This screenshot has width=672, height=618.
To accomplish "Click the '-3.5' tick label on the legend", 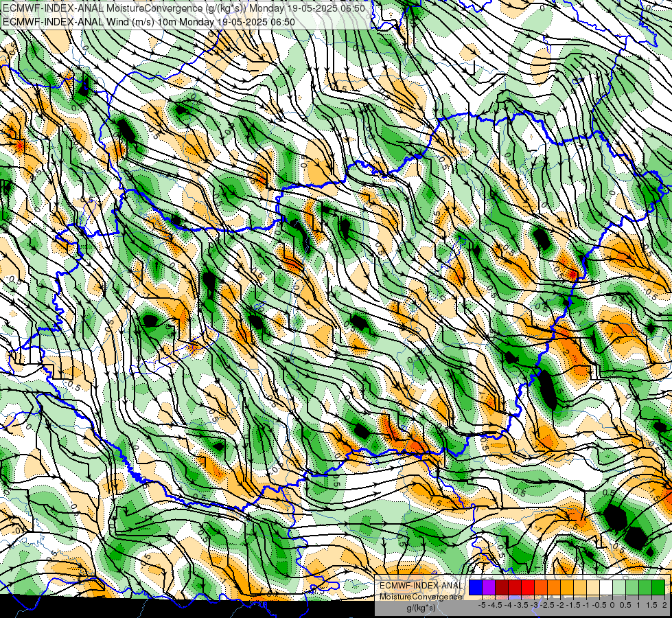I will (x=521, y=605).
